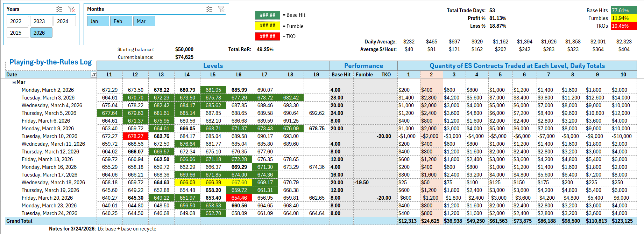Select the Performance section header
The height and width of the screenshot is (234, 644).
(363, 66)
